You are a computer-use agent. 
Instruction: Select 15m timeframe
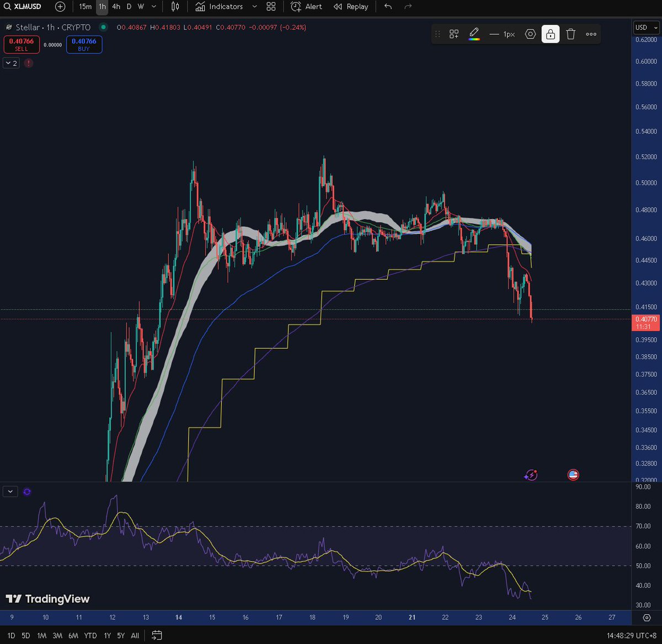(85, 7)
